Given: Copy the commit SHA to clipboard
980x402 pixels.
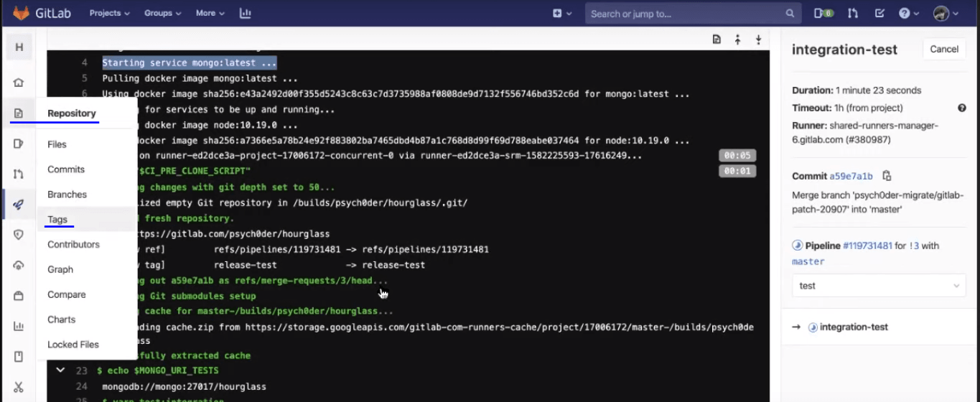Looking at the screenshot, I should click(887, 176).
